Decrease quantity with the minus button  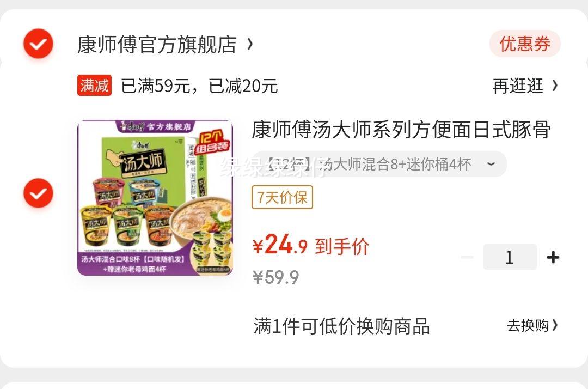[467, 257]
